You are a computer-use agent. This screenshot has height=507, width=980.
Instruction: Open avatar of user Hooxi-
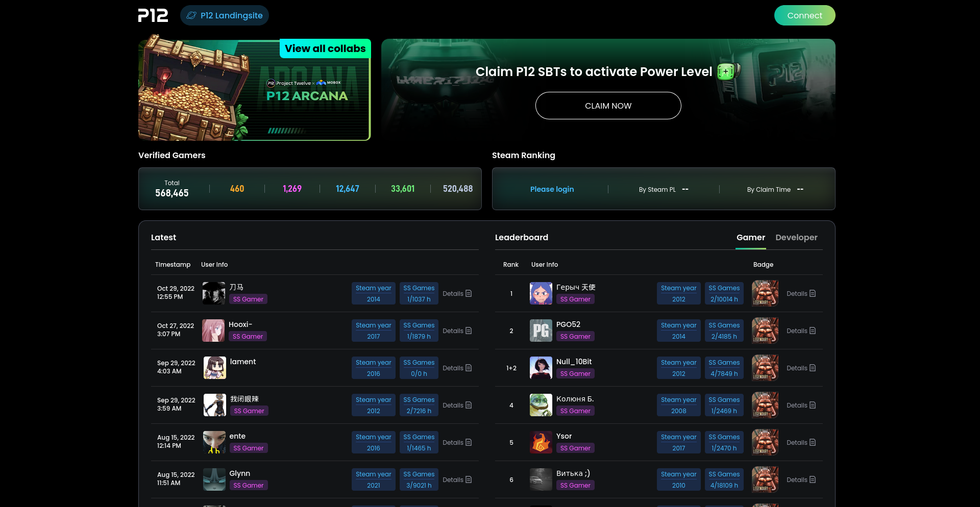[x=213, y=331]
